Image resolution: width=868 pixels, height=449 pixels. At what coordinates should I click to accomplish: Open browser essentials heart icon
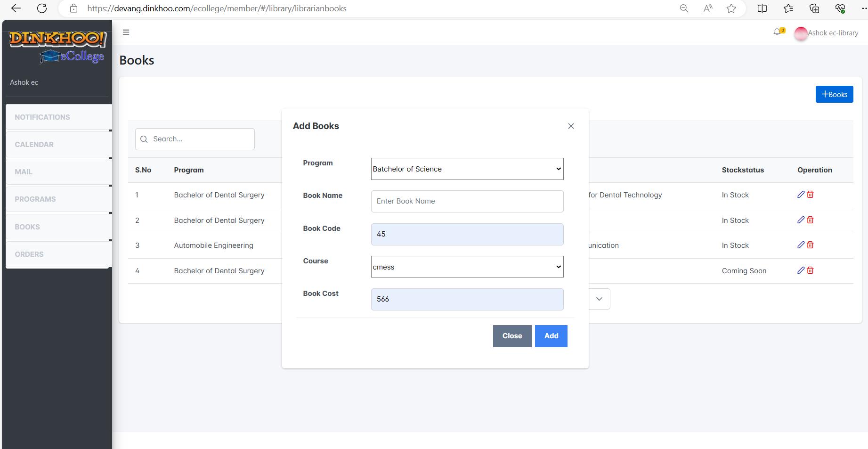[x=840, y=8]
